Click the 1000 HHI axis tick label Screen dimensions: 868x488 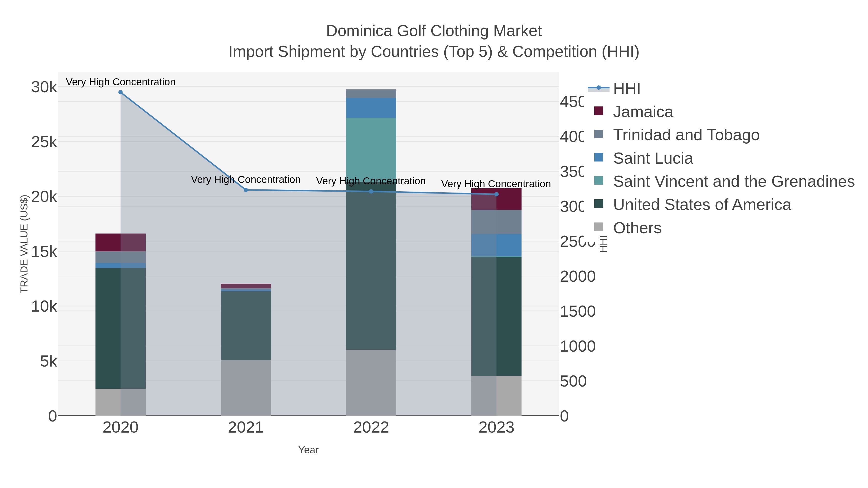[577, 346]
